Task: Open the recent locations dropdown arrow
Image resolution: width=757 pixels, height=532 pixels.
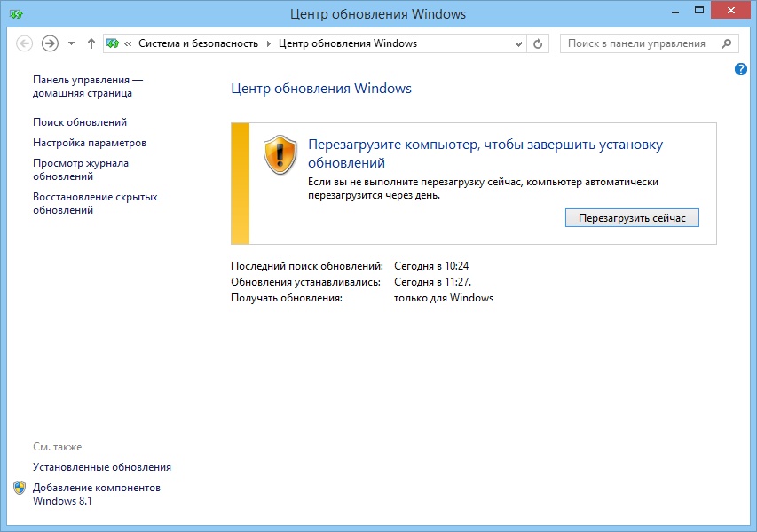Action: pos(72,43)
